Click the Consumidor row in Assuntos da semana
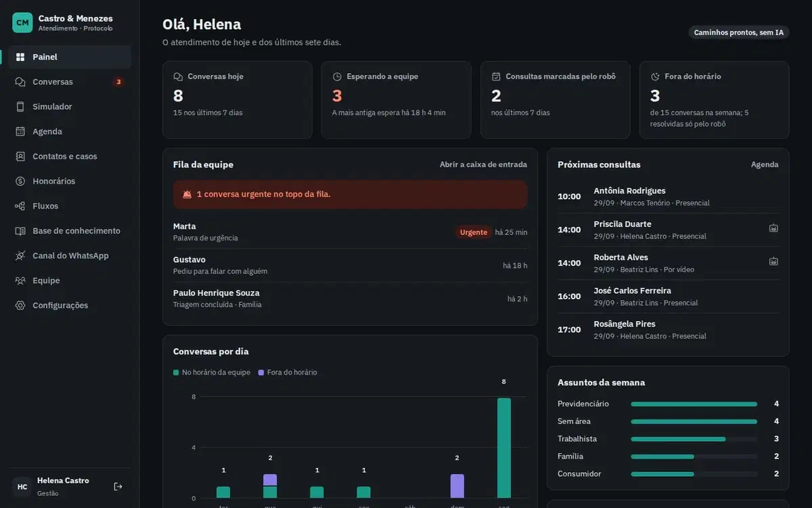812x508 pixels. click(x=668, y=474)
